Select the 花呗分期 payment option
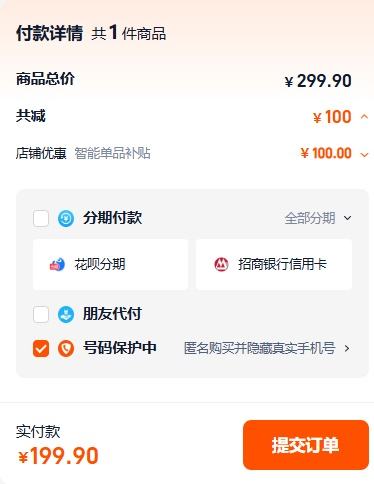The image size is (374, 484). click(110, 264)
